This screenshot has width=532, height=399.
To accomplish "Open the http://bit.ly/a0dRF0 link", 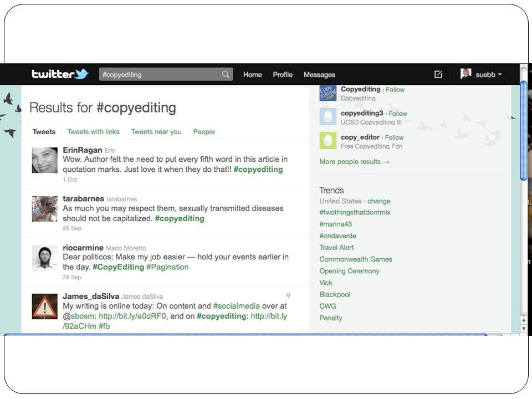I will [132, 316].
